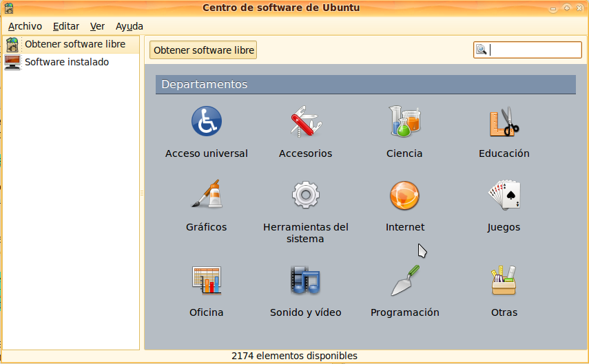
Task: Click the Programación label
Action: (x=405, y=312)
